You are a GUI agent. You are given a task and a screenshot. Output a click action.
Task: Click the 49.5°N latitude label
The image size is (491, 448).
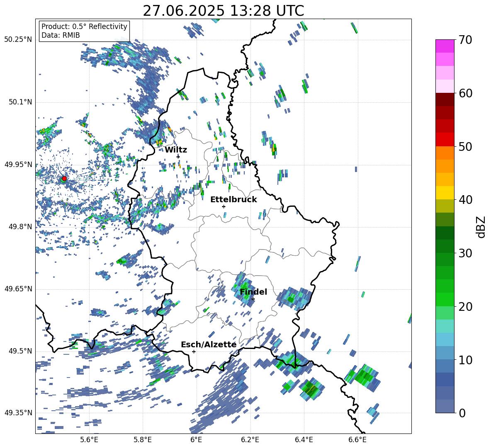pyautogui.click(x=20, y=351)
